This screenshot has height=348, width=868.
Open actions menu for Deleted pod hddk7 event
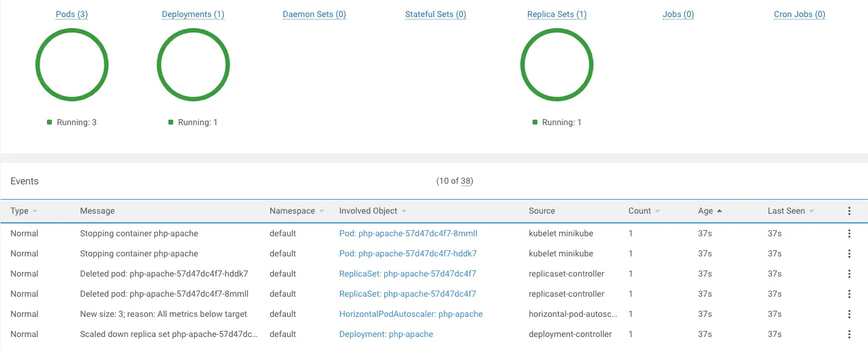(849, 274)
